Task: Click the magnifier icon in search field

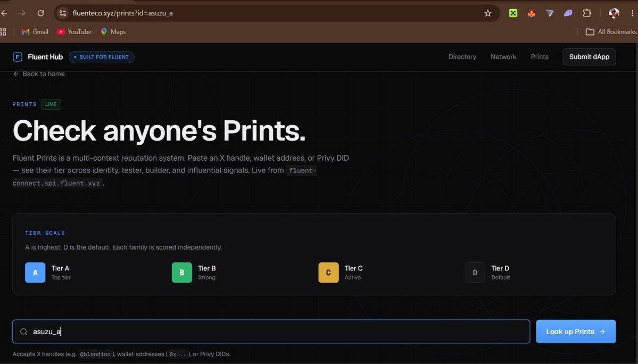Action: click(x=23, y=332)
